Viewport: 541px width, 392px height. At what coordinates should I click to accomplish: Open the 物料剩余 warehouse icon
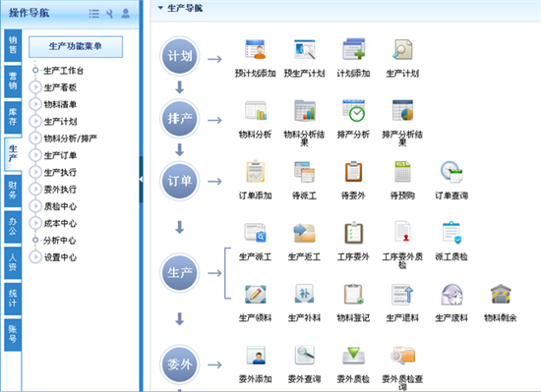[x=501, y=294]
